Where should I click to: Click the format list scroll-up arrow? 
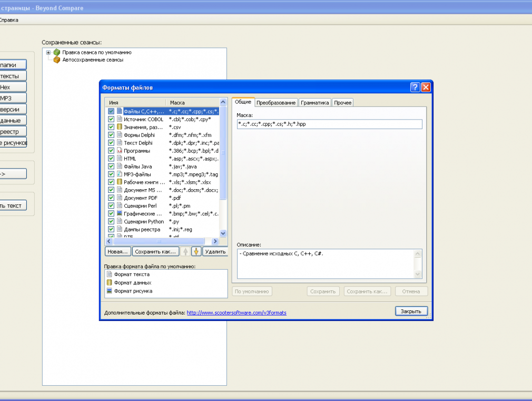(223, 102)
